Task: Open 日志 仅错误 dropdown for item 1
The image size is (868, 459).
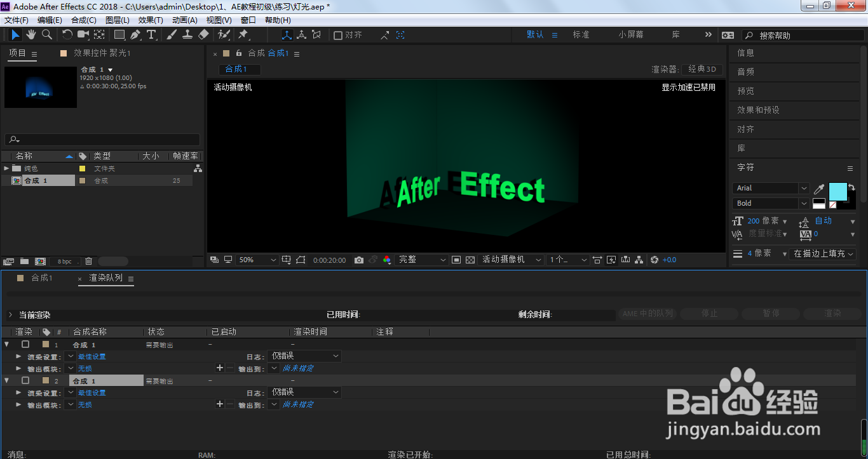Action: [x=305, y=356]
